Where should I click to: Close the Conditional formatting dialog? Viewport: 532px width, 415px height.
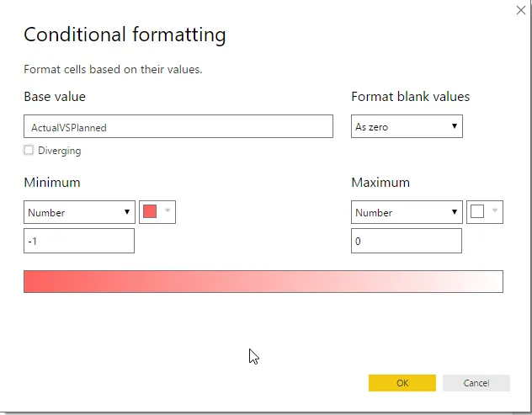[520, 10]
